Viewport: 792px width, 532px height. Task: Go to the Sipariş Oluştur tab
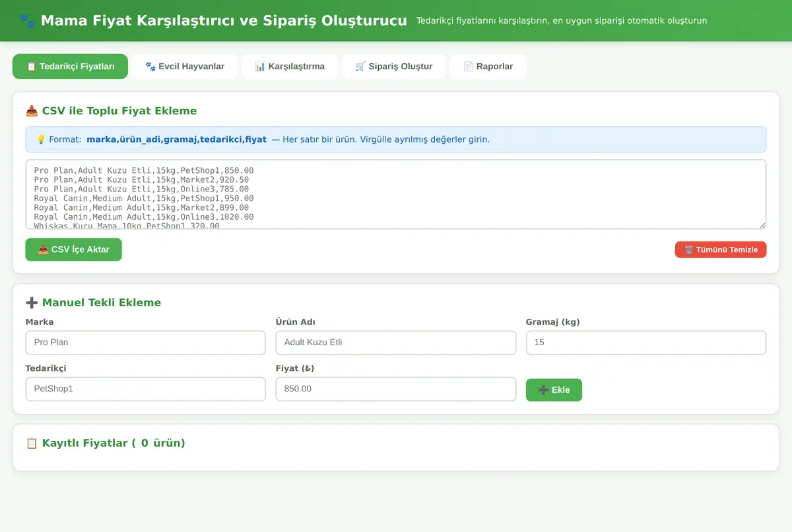click(x=393, y=67)
